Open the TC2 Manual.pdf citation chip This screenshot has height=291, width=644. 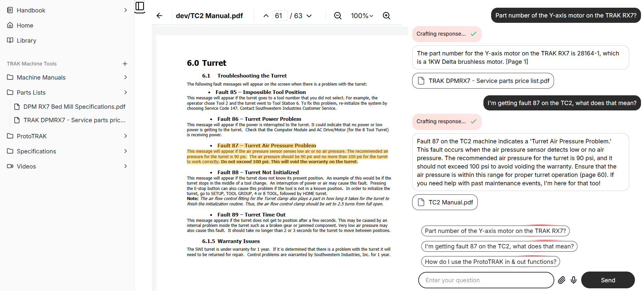tap(445, 202)
